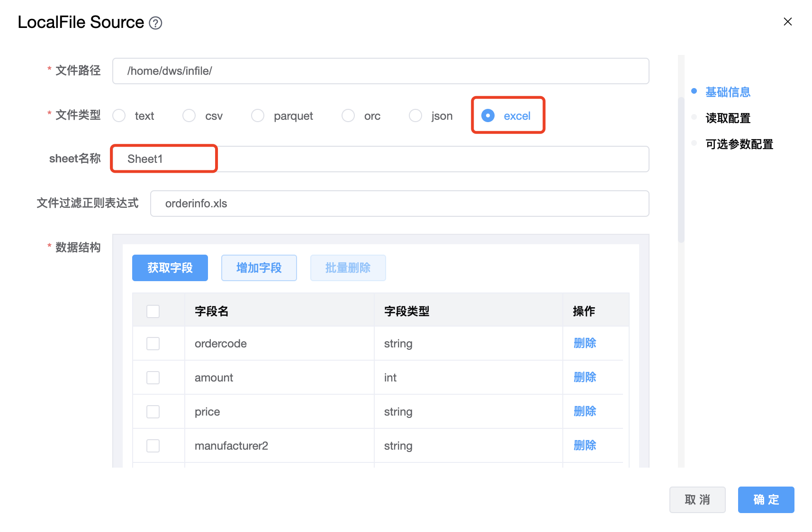Select the text file type

(119, 116)
